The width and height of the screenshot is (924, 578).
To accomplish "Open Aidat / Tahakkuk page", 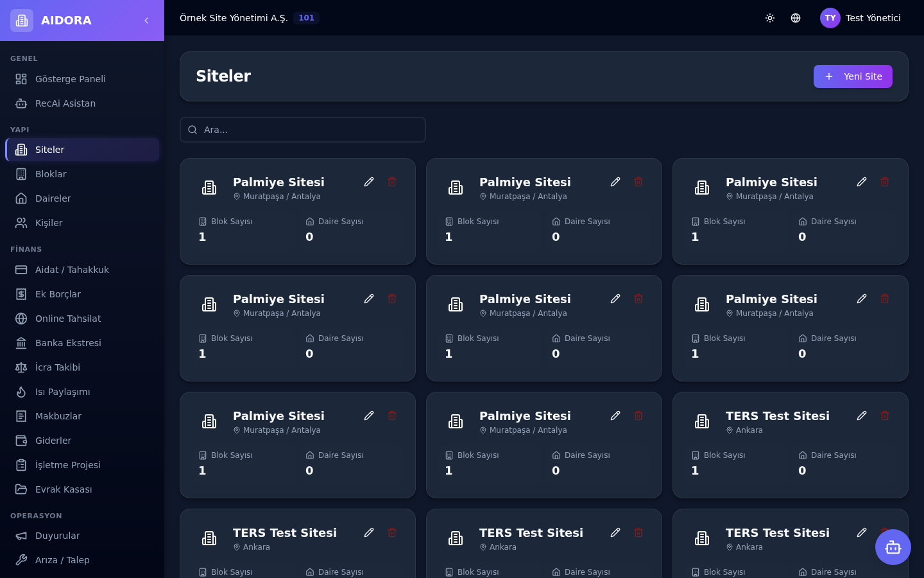I will (x=82, y=270).
